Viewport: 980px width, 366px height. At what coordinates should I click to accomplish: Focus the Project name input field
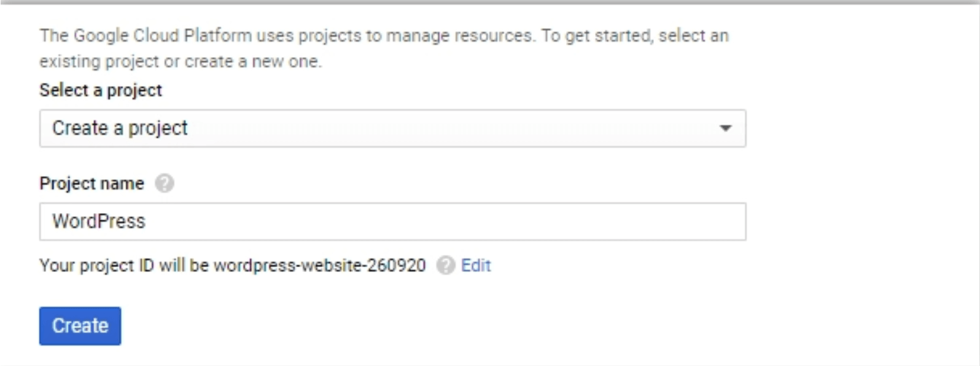(393, 222)
